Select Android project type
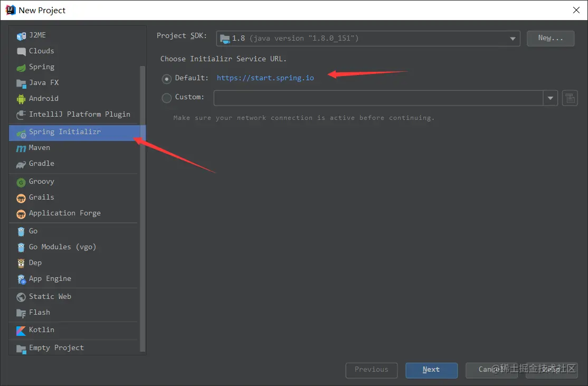The height and width of the screenshot is (386, 588). (x=73, y=98)
